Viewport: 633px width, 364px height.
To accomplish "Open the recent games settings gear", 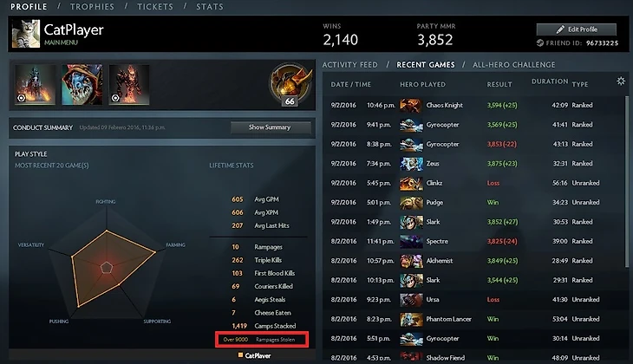I will click(x=621, y=81).
